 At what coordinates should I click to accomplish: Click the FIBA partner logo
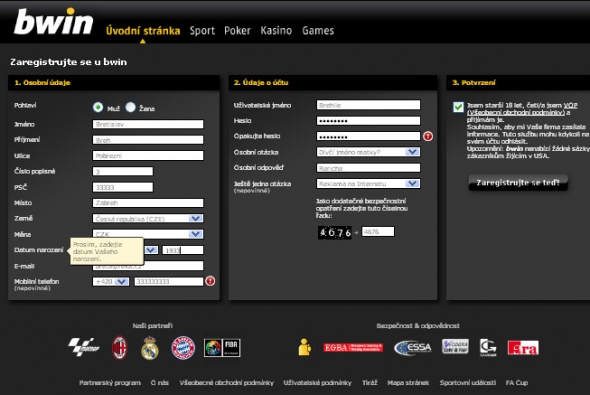point(222,348)
